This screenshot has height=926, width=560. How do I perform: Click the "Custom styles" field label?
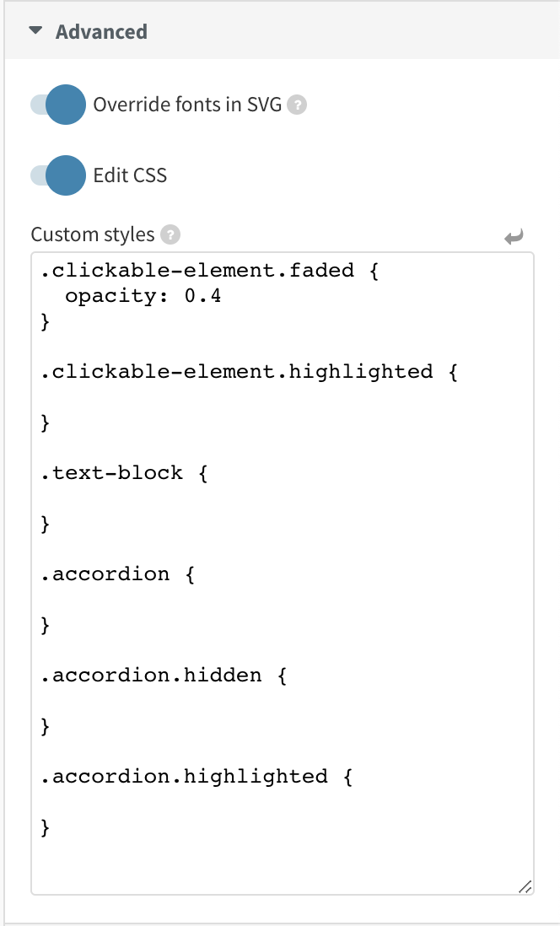pyautogui.click(x=93, y=234)
